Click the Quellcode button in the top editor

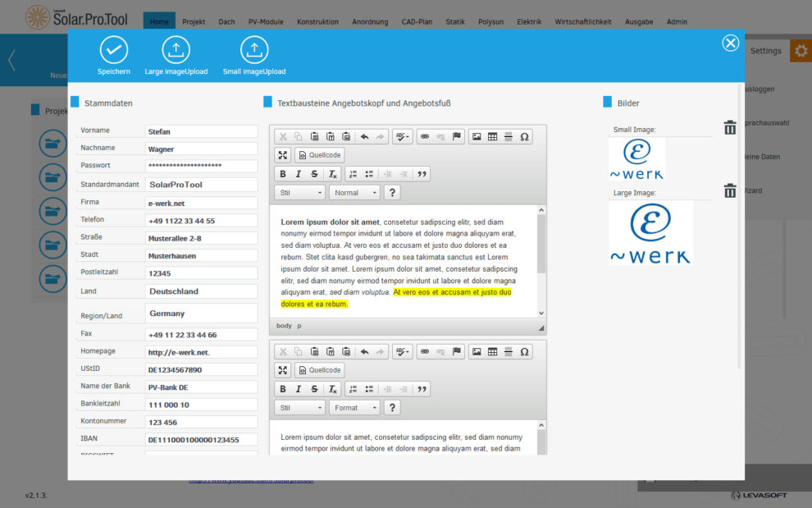320,155
